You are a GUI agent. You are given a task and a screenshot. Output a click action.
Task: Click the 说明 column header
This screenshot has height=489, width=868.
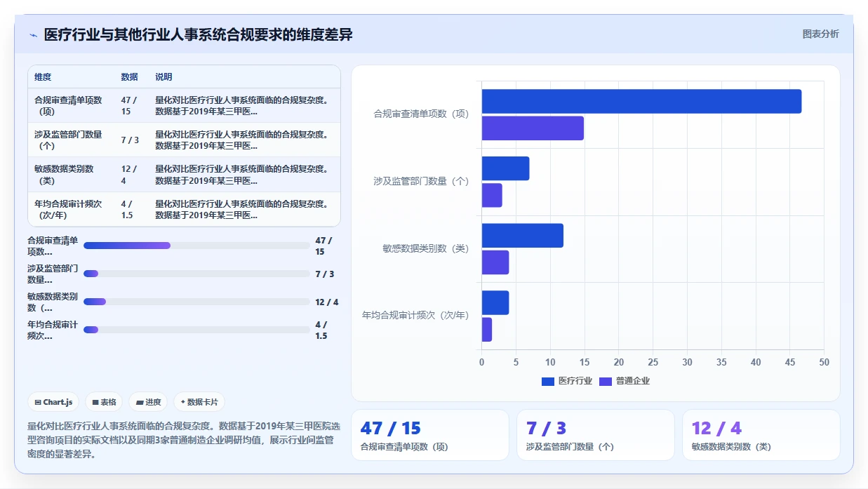163,77
